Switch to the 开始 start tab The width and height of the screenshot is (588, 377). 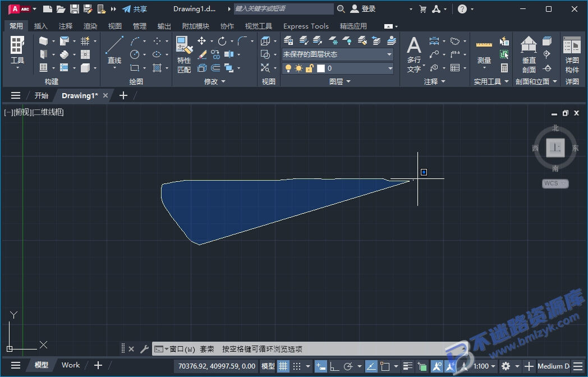click(x=42, y=96)
